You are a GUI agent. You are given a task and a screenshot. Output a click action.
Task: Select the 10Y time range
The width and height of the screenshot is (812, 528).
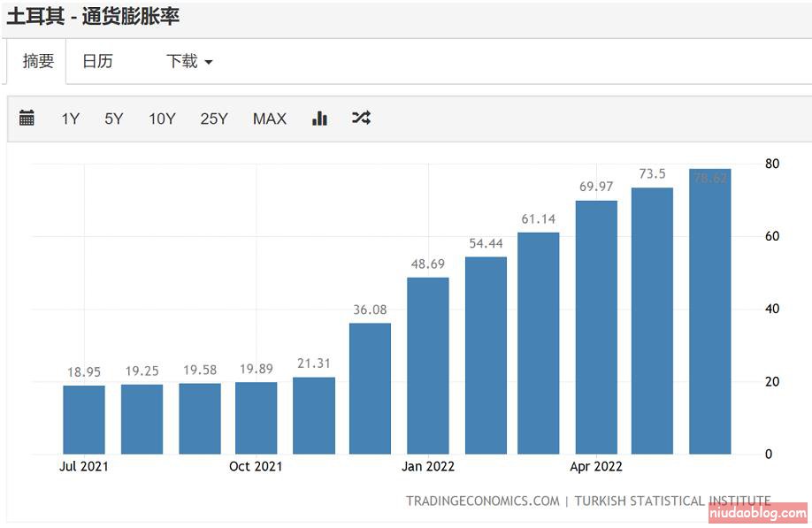point(162,119)
